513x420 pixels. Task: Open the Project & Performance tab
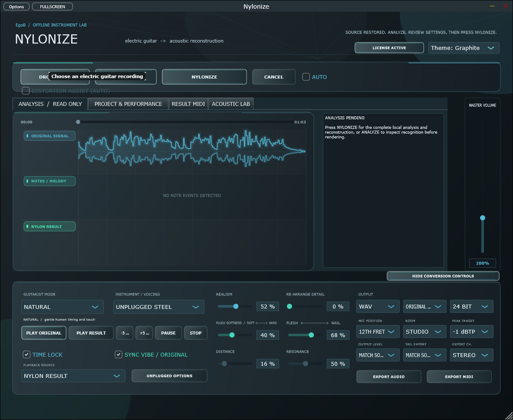pos(128,104)
